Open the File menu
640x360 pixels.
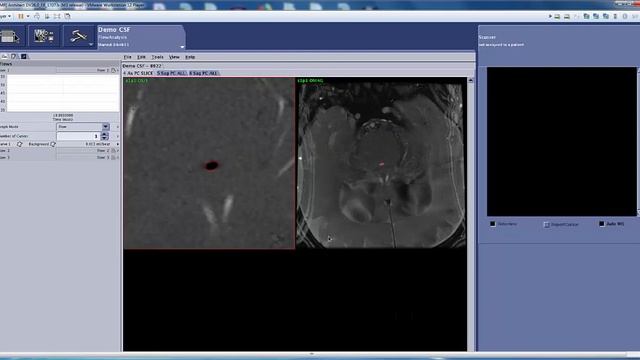click(128, 57)
